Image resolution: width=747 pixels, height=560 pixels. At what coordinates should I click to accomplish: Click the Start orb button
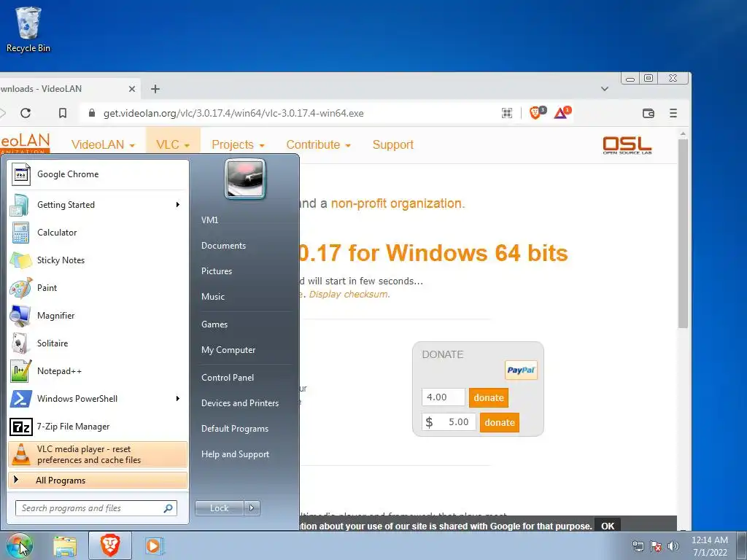coord(19,545)
